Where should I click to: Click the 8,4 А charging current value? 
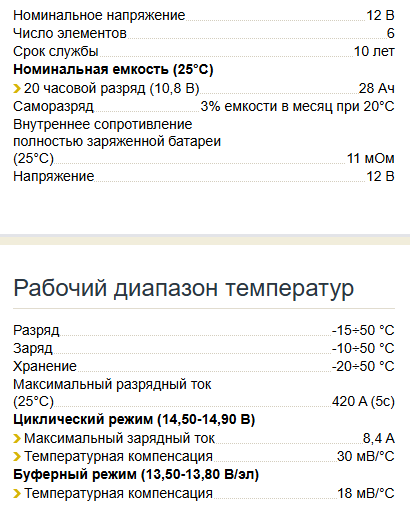tap(379, 439)
